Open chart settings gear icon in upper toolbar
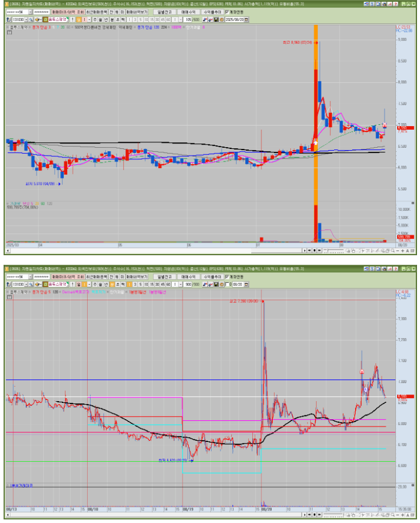Image resolution: width=420 pixels, height=523 pixels. [x=221, y=19]
